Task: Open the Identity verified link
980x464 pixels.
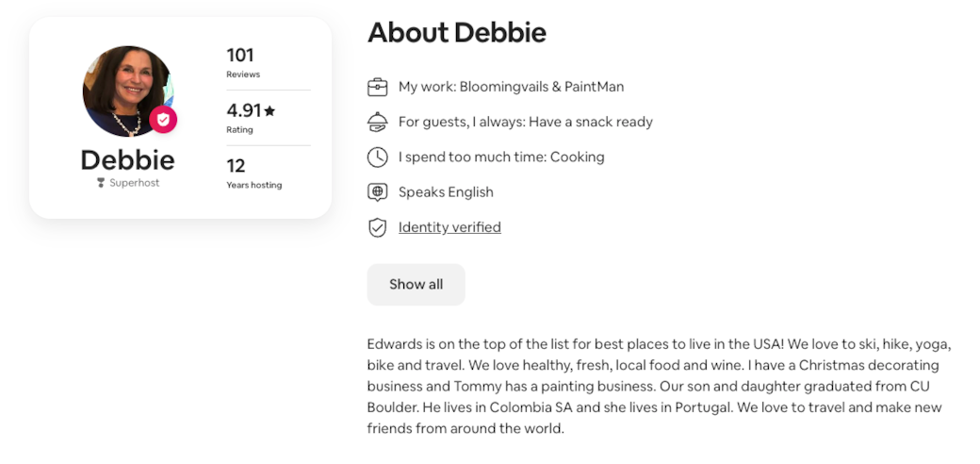Action: [449, 227]
